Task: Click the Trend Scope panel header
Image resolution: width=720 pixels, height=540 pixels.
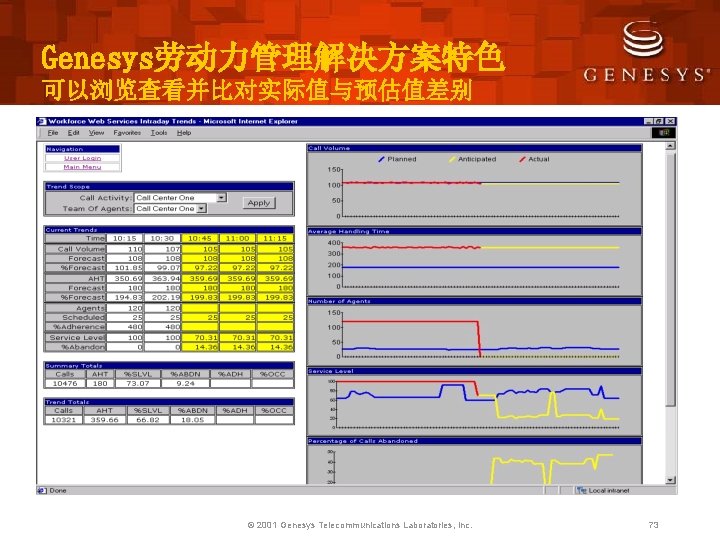Action: 169,186
